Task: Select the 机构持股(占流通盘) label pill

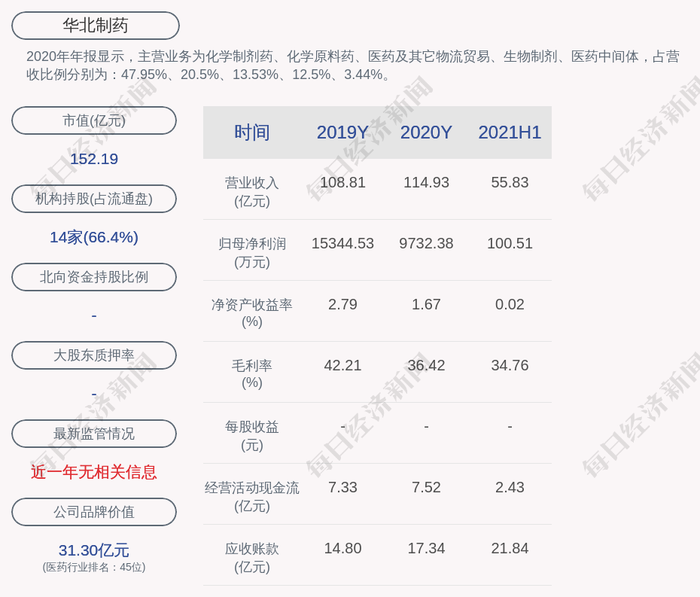Action: point(94,199)
